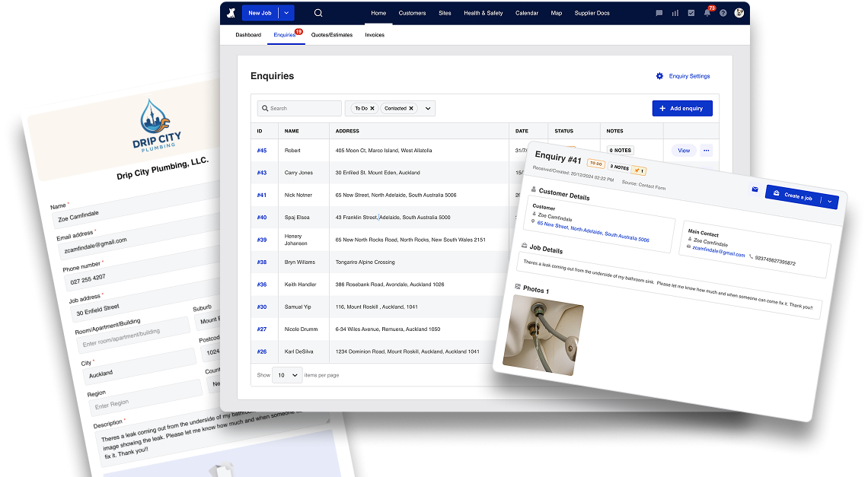The image size is (868, 477).
Task: Click the search magnifier in the top bar
Action: click(x=318, y=13)
